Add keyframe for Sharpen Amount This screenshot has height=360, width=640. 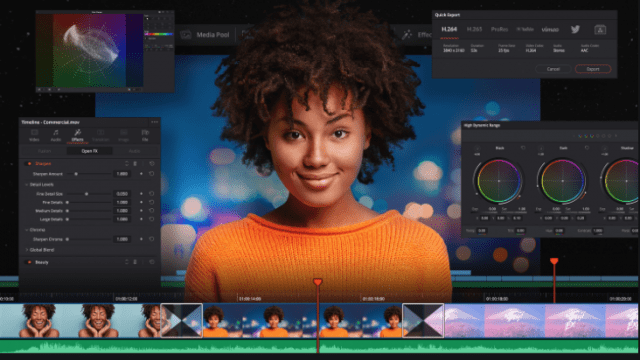tap(141, 174)
